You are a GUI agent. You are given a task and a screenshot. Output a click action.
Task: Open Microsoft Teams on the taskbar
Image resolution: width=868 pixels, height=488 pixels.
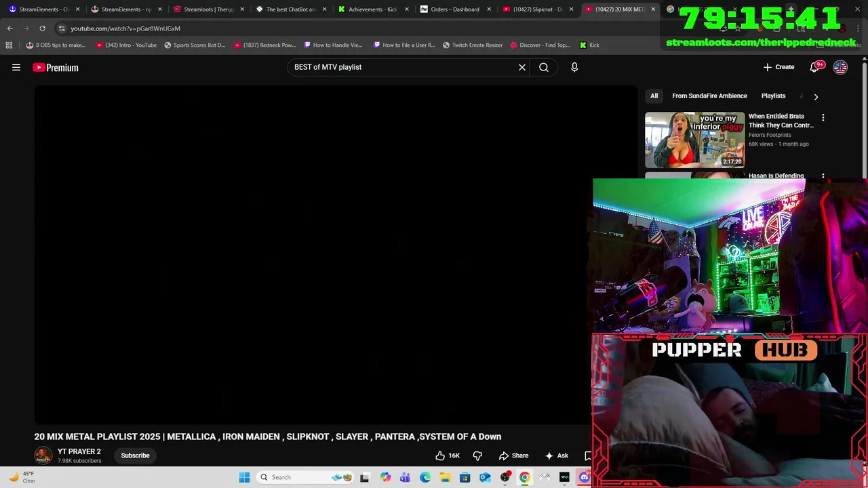[x=405, y=477]
